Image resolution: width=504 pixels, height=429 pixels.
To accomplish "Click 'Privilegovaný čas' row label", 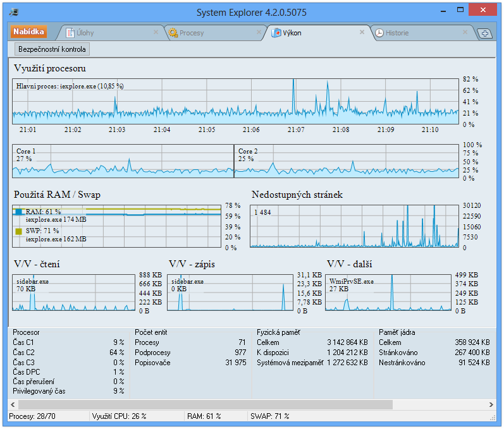I will point(39,391).
